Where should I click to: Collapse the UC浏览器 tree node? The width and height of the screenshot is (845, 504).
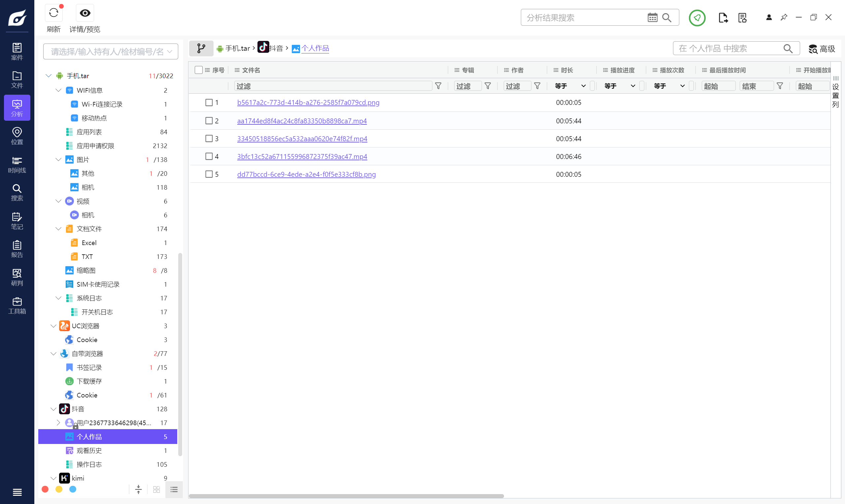pyautogui.click(x=53, y=326)
